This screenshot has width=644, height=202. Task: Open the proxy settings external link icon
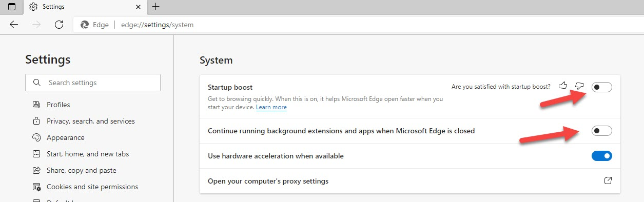(x=608, y=181)
